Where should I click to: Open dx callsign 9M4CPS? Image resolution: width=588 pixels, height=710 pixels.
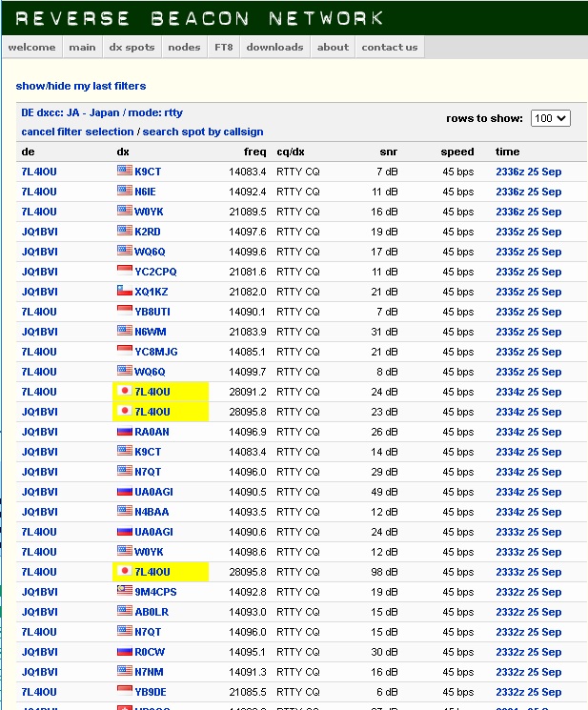(x=155, y=592)
